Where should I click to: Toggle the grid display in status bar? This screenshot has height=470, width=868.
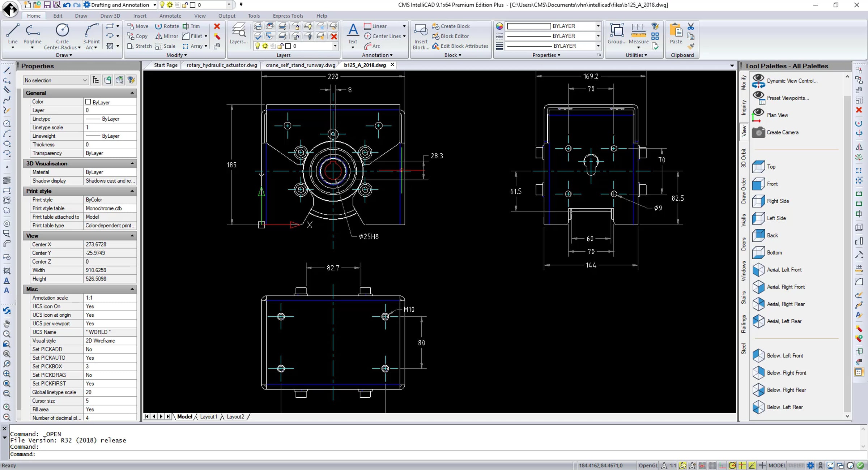(712, 465)
